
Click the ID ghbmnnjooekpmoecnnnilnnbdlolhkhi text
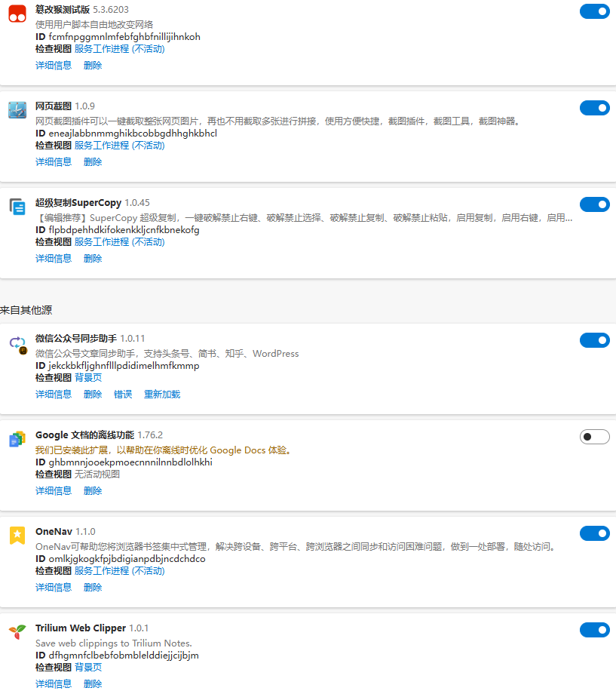pos(124,462)
